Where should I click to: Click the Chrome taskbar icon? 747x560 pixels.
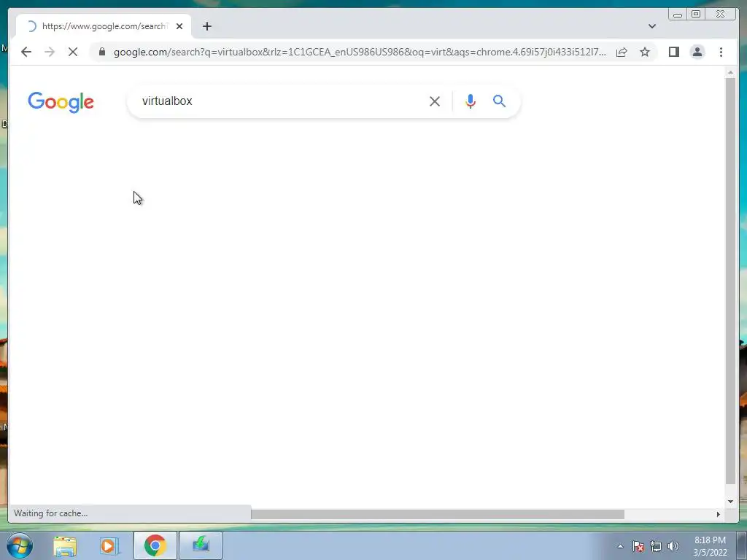155,545
